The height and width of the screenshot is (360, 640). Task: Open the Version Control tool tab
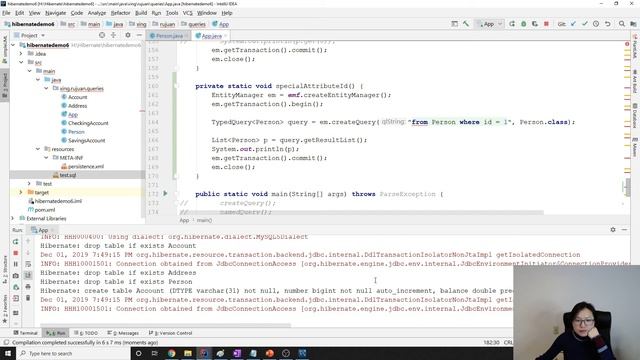pyautogui.click(x=170, y=333)
